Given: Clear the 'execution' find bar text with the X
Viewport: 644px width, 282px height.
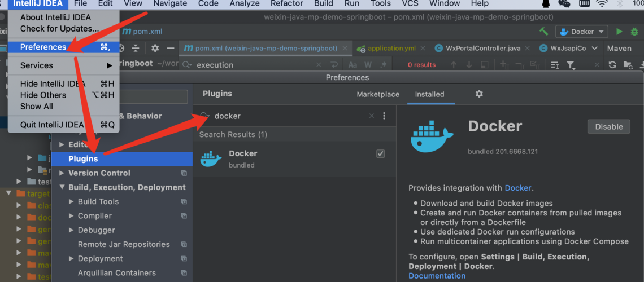Looking at the screenshot, I should click(319, 65).
